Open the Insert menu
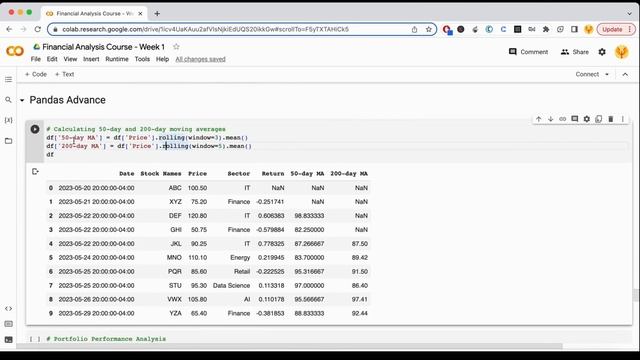 point(91,59)
